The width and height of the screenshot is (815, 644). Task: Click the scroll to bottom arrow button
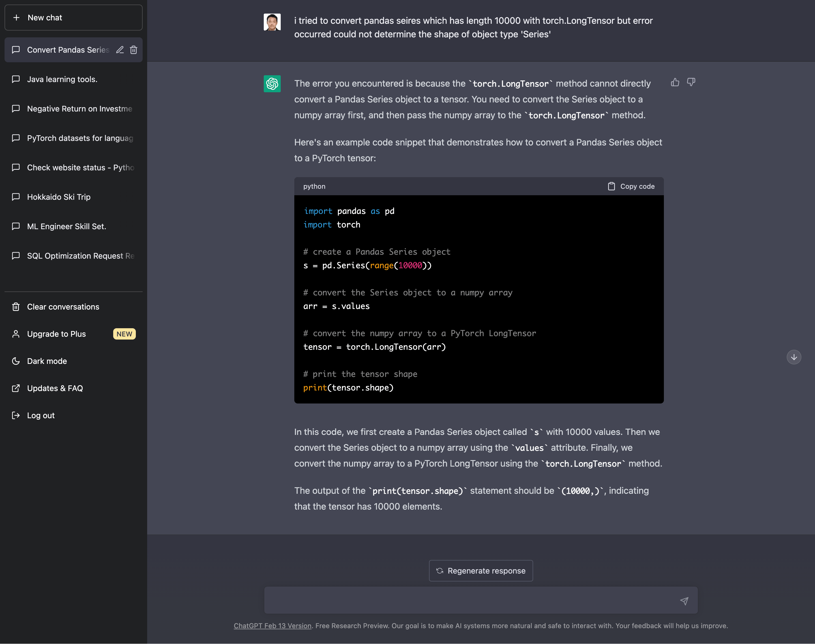(794, 357)
